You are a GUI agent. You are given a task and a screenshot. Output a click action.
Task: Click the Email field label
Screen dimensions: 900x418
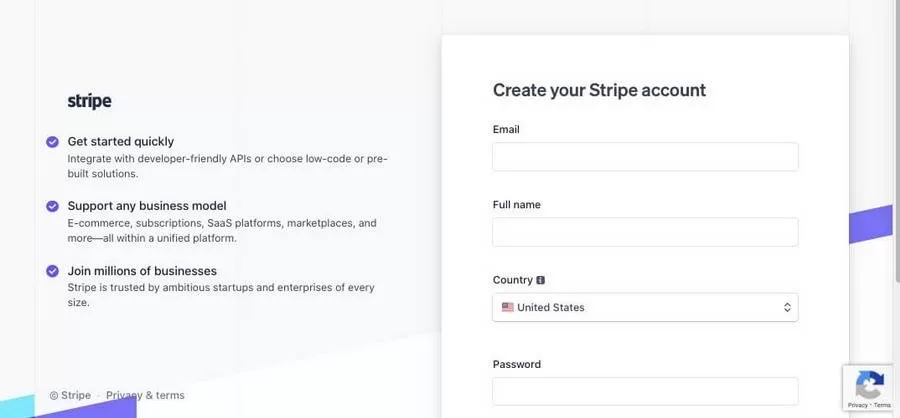(x=506, y=129)
